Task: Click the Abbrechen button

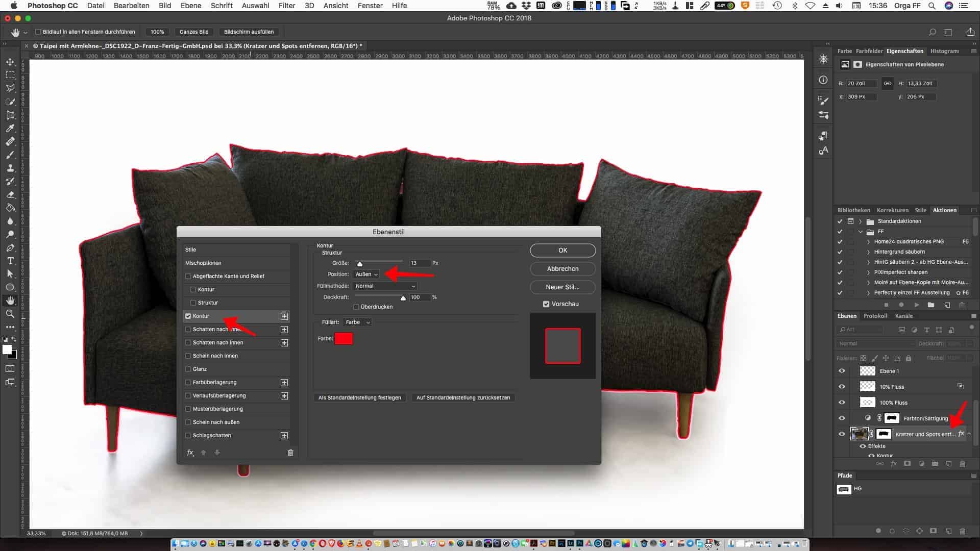Action: pyautogui.click(x=562, y=269)
